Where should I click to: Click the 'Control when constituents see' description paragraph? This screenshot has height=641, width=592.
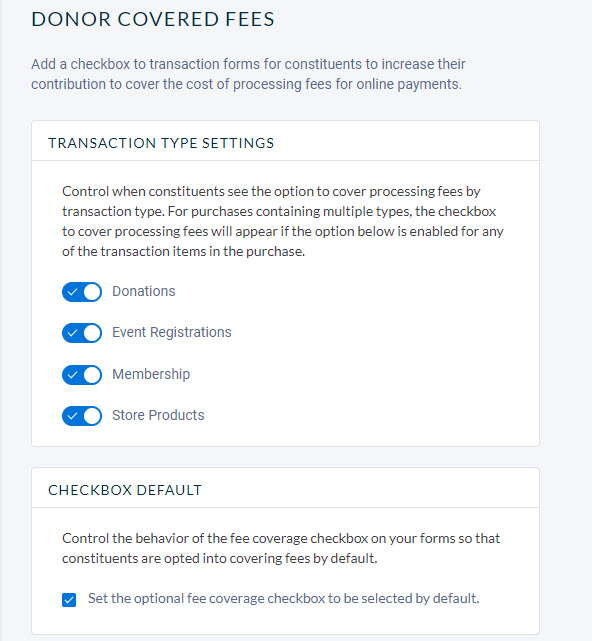[x=283, y=221]
